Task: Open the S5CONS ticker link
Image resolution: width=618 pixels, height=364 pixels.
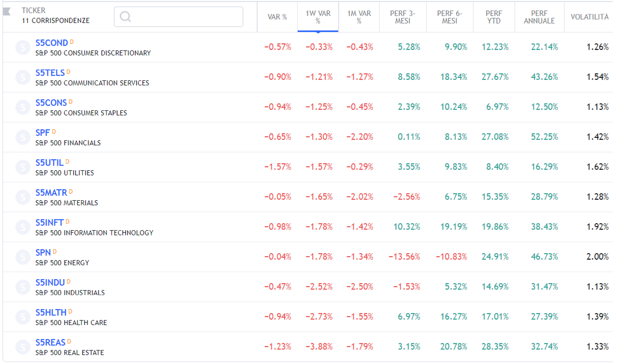Action: coord(51,103)
